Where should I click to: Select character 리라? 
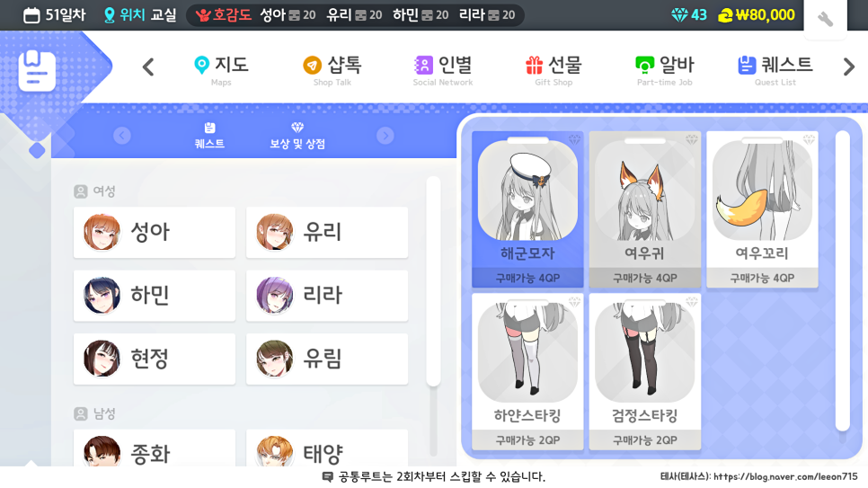point(327,296)
